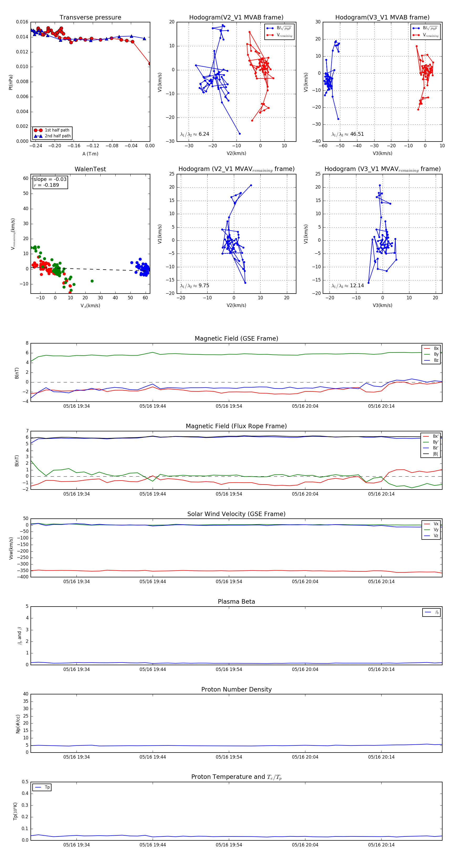This screenshot has height=868, width=473.
Task: Click the "Magnetic Field (GSE Frame)" title
Action: pyautogui.click(x=236, y=339)
